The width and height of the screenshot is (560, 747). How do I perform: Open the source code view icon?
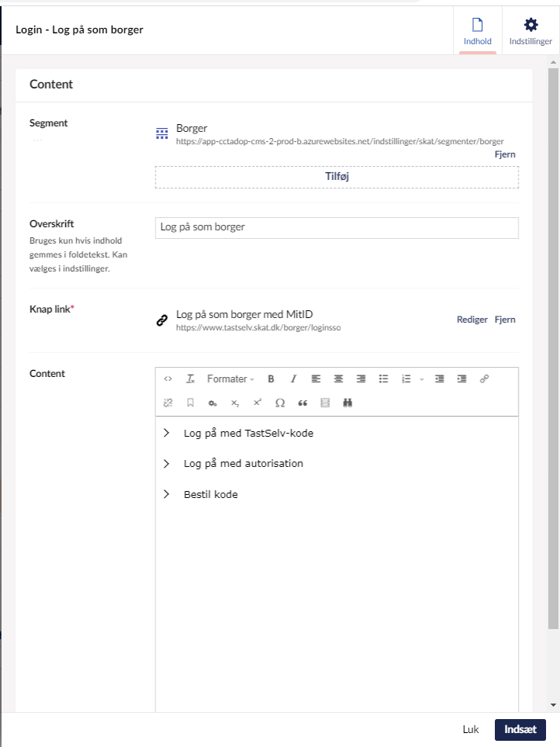pyautogui.click(x=168, y=379)
